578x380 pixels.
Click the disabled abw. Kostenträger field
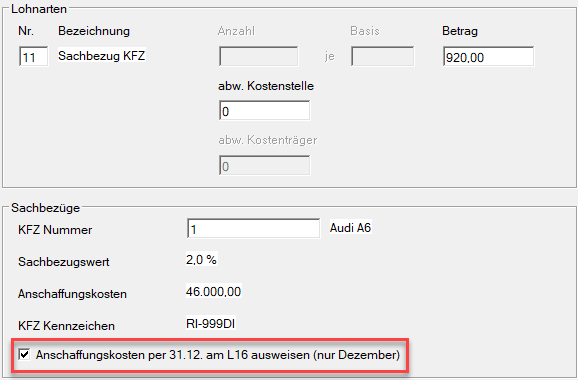(x=264, y=165)
